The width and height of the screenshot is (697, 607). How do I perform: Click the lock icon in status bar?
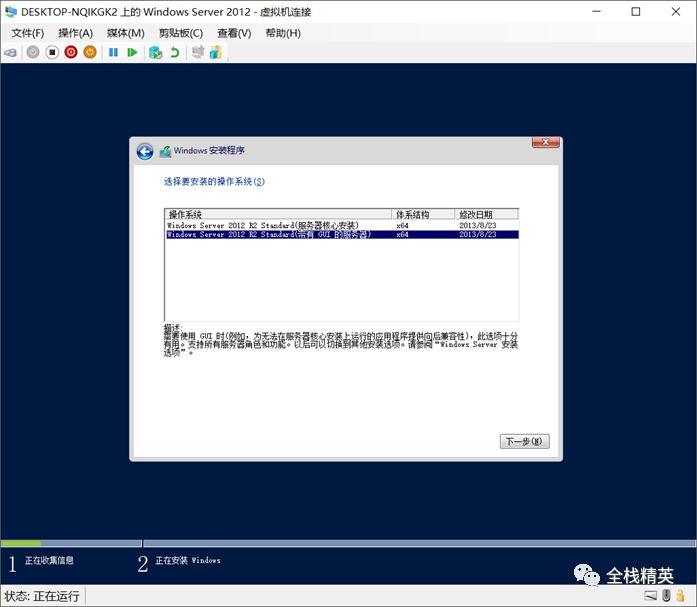coord(681,595)
